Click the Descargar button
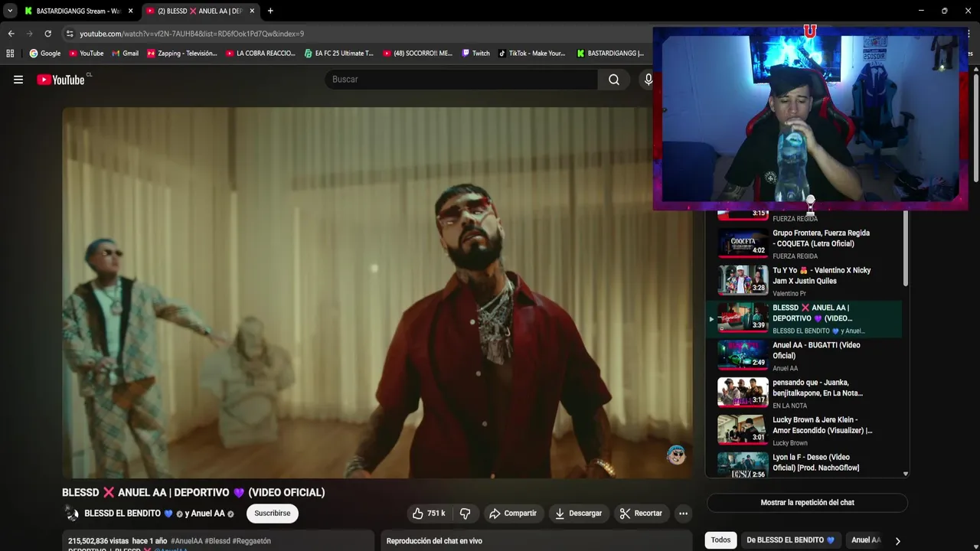The height and width of the screenshot is (551, 980). click(578, 514)
